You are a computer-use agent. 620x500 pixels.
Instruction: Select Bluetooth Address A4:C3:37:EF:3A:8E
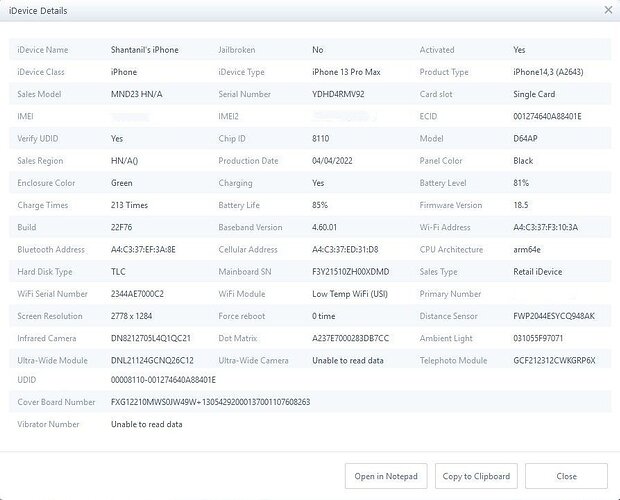coord(143,249)
